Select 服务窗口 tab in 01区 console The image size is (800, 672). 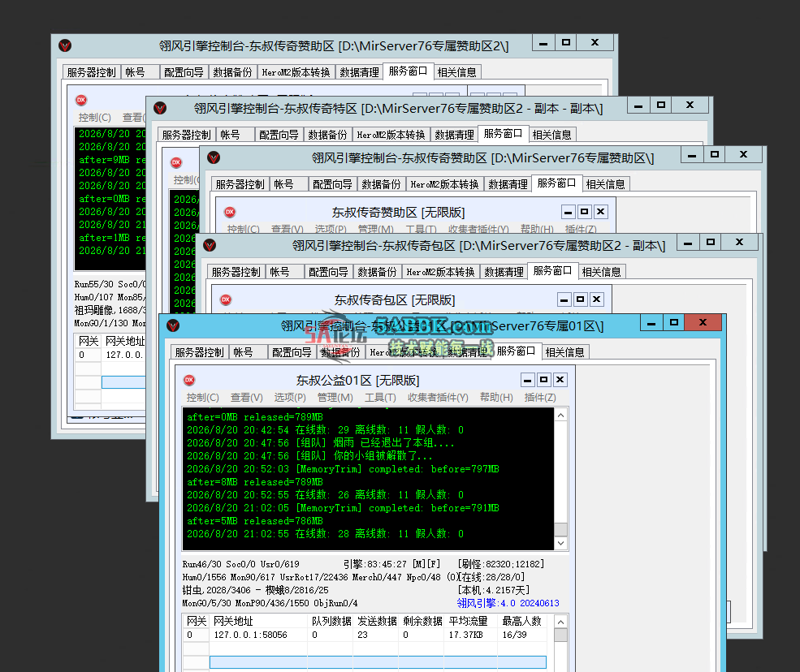[516, 351]
